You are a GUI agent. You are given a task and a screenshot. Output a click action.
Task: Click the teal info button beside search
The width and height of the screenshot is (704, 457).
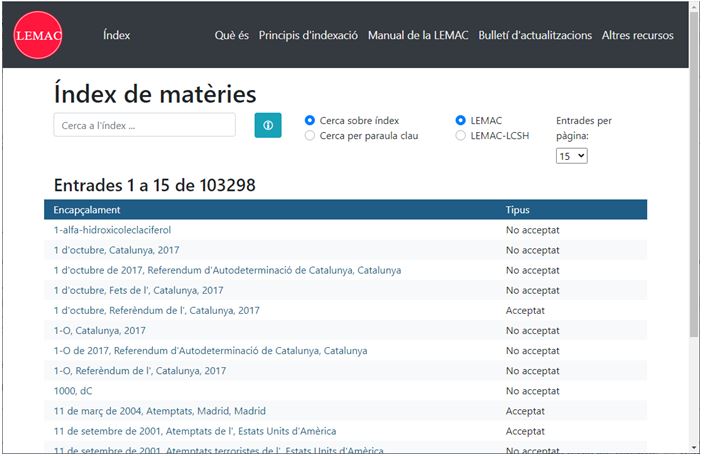[268, 125]
